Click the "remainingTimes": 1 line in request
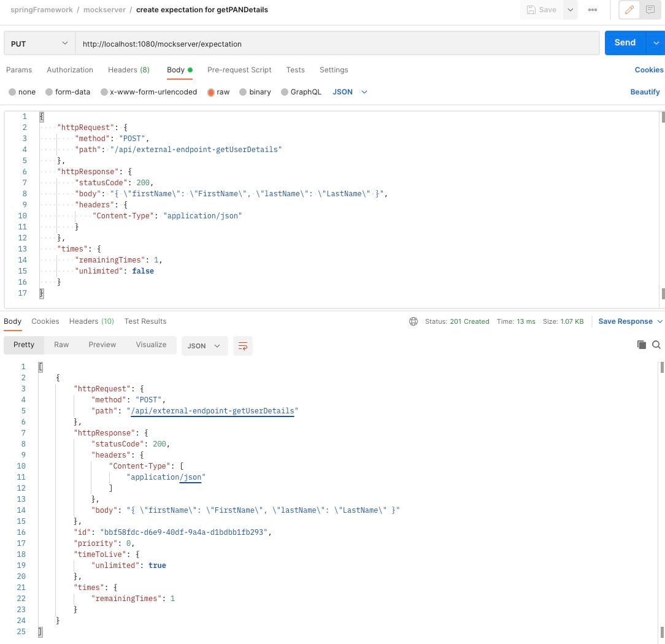This screenshot has width=665, height=644. [118, 260]
